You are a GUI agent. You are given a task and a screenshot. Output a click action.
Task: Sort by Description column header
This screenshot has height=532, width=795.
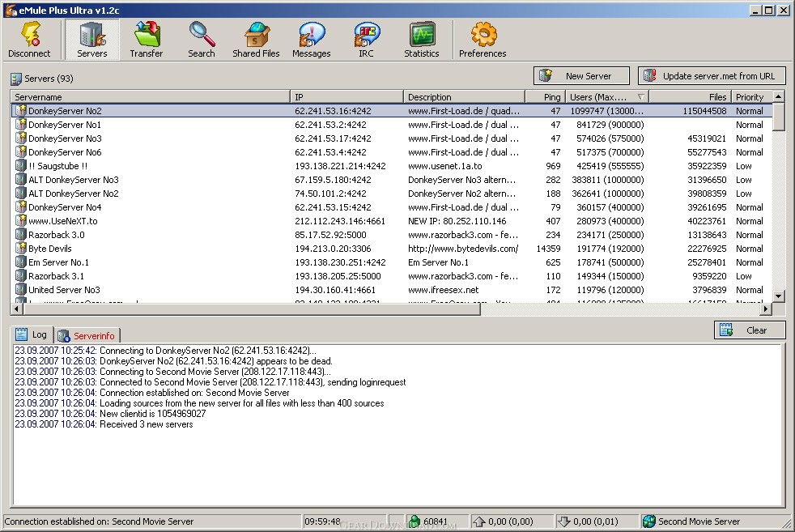pyautogui.click(x=464, y=97)
